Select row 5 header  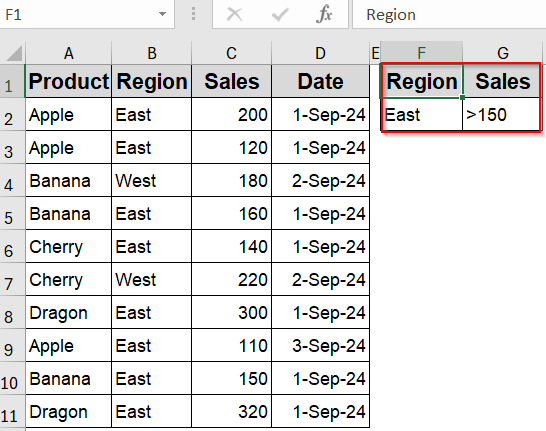click(13, 213)
